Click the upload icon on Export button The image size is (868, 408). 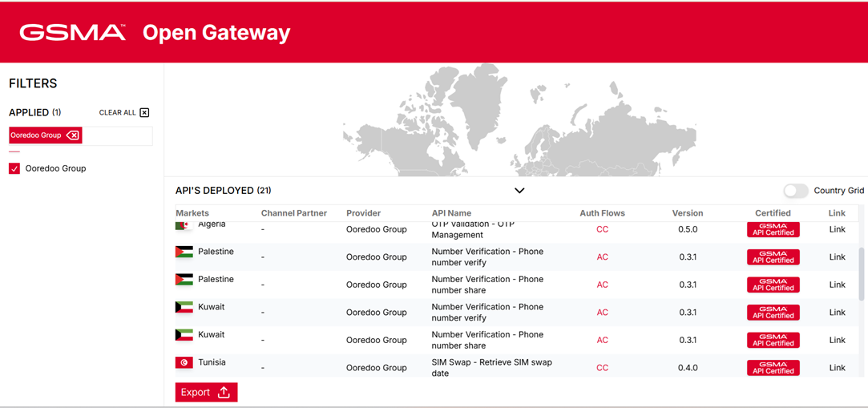pyautogui.click(x=224, y=392)
